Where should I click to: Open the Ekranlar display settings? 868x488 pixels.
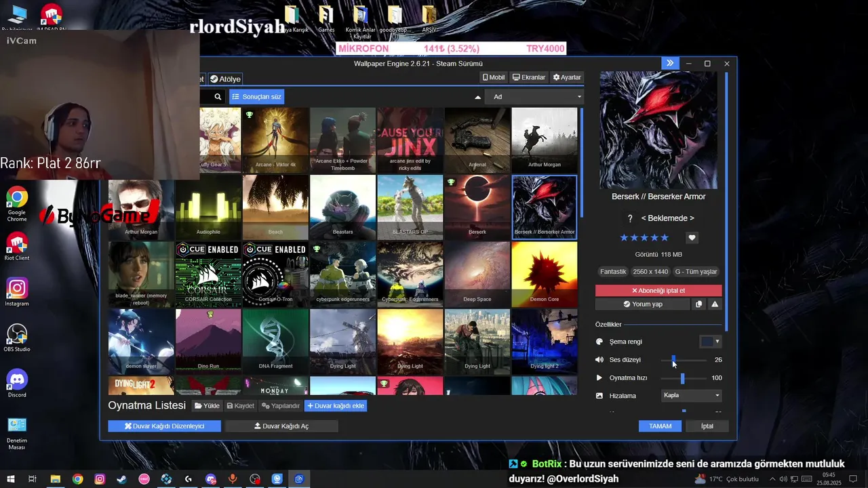pos(529,77)
